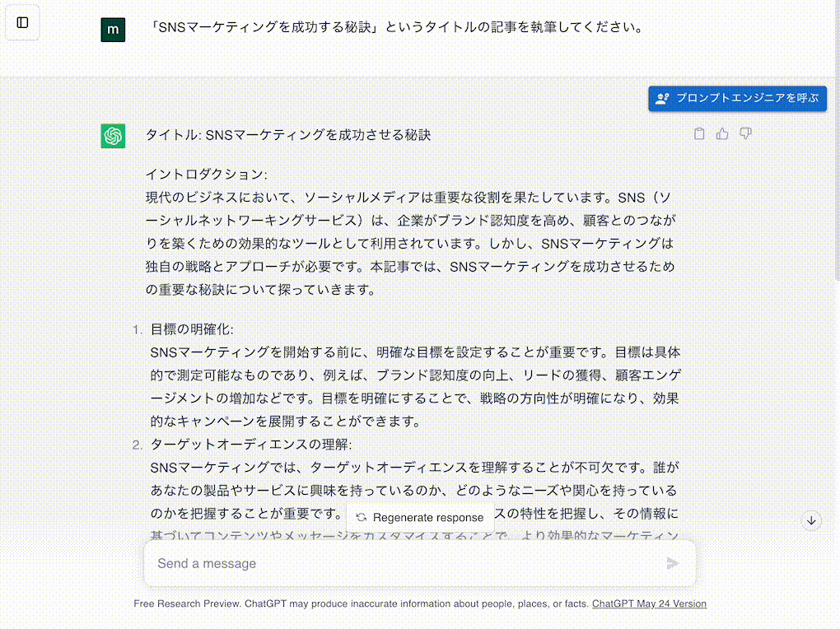Click the user prompt text about SNSマーケティング
840x629 pixels.
tap(394, 27)
